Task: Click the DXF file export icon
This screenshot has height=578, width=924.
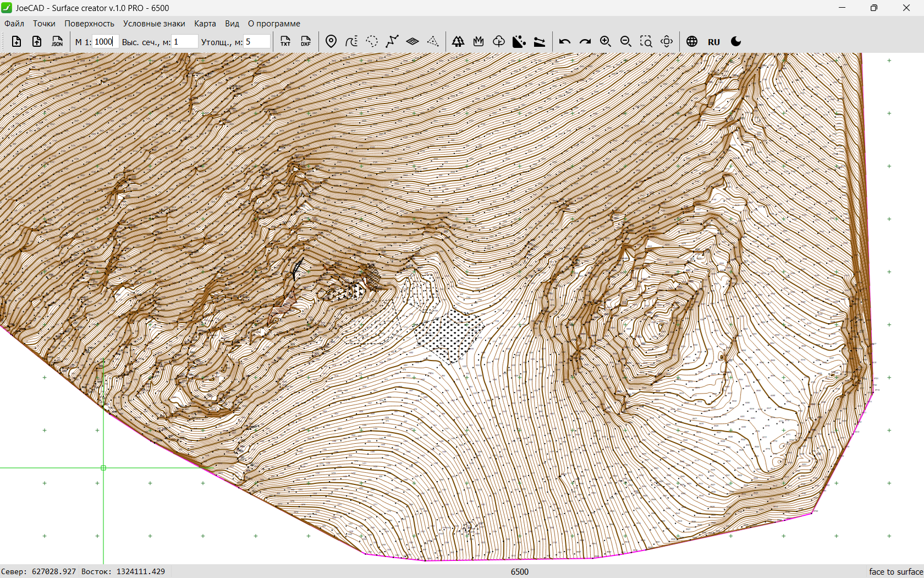Action: [x=306, y=41]
